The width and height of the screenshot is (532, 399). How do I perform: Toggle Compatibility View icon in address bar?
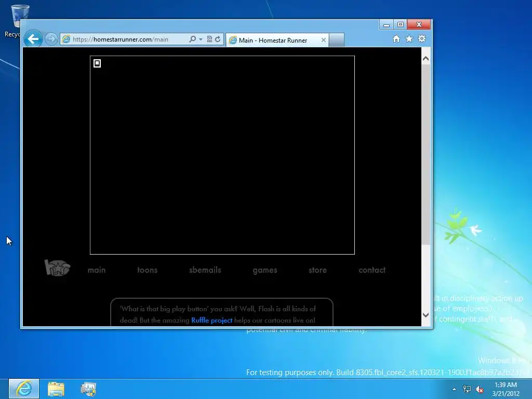coord(209,39)
